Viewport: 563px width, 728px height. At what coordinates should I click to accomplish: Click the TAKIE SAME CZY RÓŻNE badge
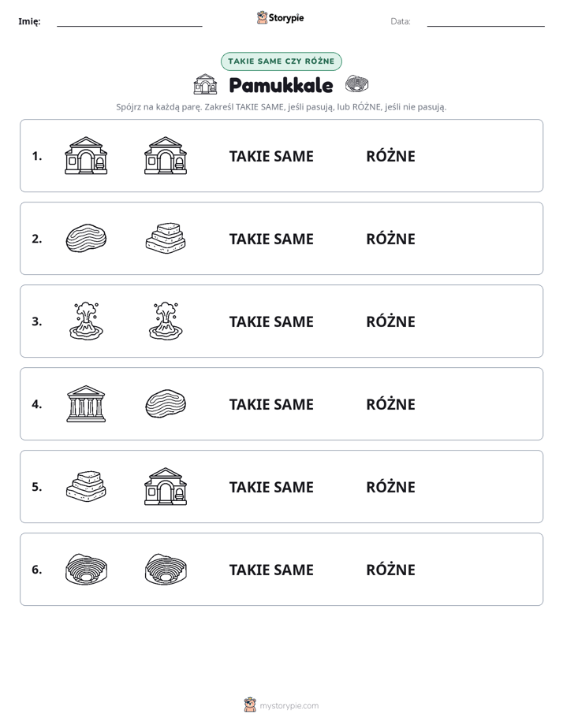[x=281, y=61]
